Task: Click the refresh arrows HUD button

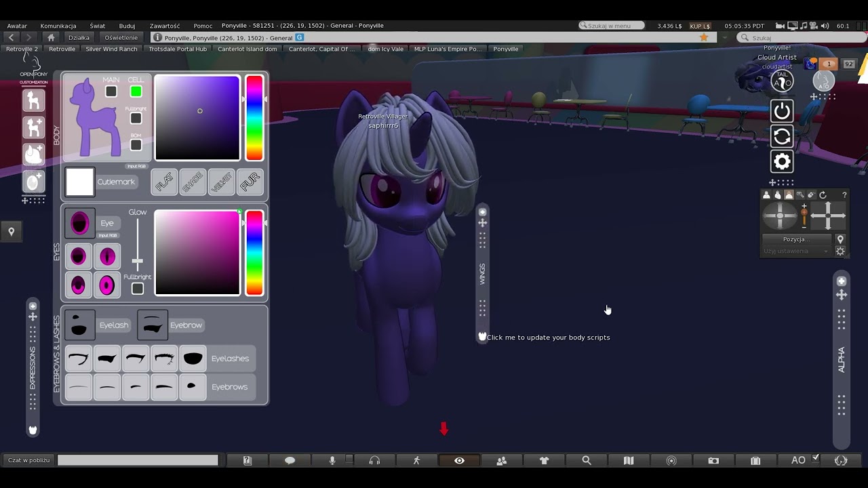Action: (782, 136)
